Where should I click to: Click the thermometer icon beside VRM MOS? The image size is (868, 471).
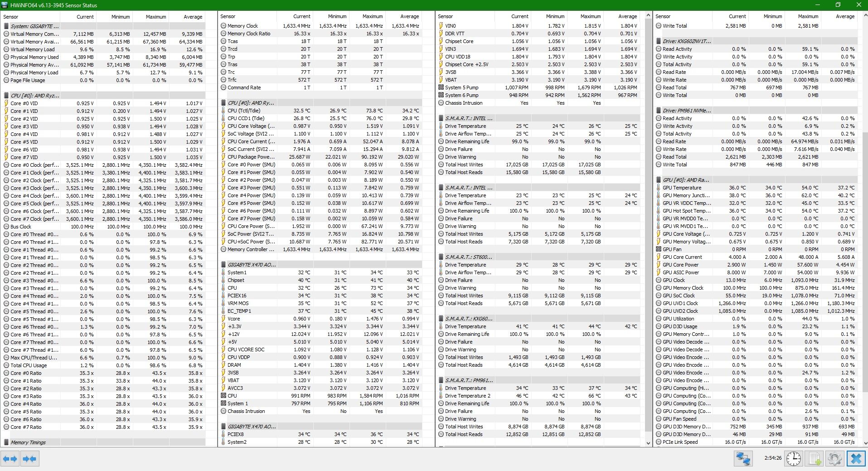click(x=223, y=303)
